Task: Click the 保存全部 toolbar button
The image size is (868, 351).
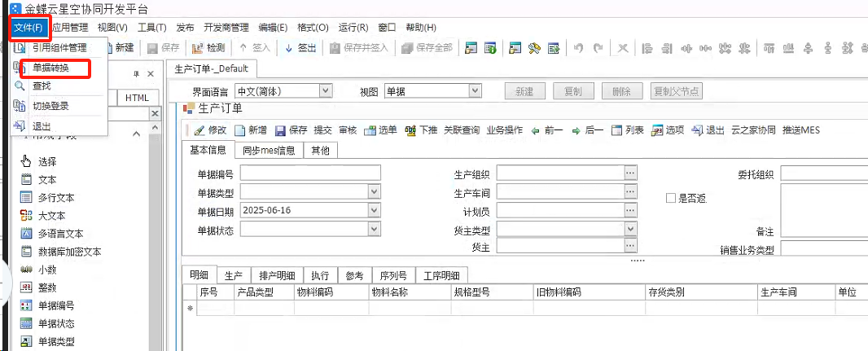Action: tap(427, 48)
